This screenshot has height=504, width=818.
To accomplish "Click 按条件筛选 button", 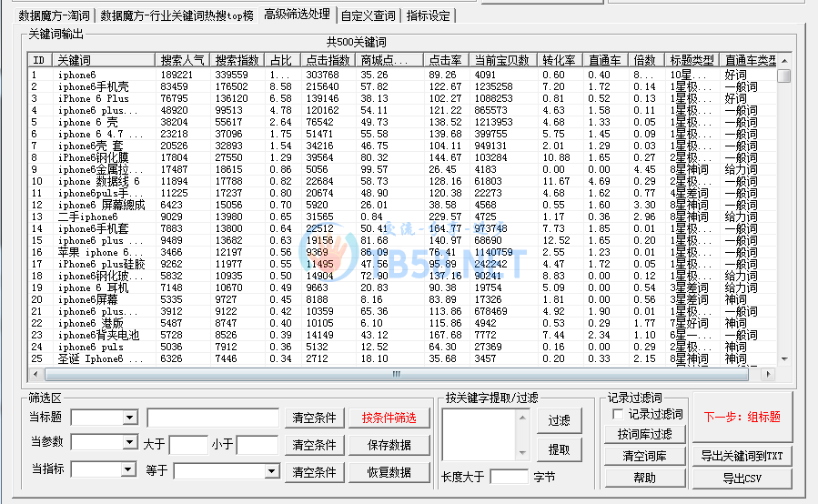I will pos(389,418).
